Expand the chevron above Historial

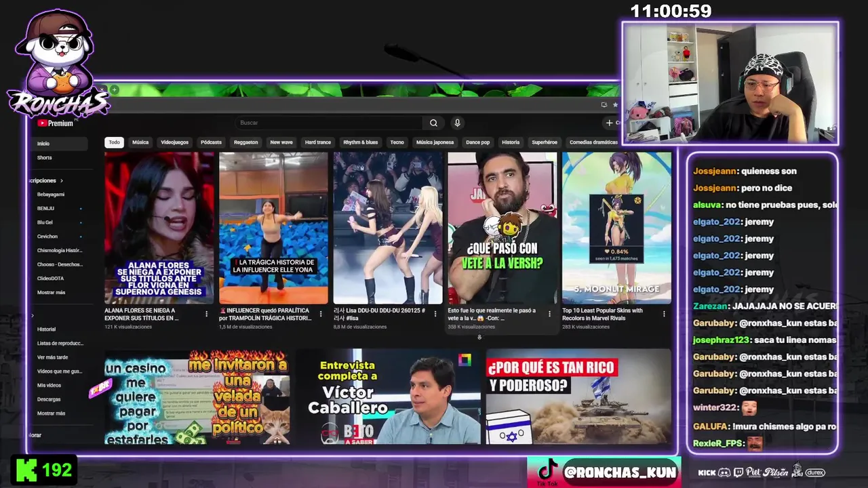[33, 316]
